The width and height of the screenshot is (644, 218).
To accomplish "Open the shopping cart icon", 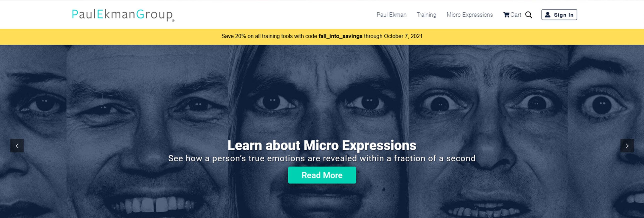I will 506,15.
